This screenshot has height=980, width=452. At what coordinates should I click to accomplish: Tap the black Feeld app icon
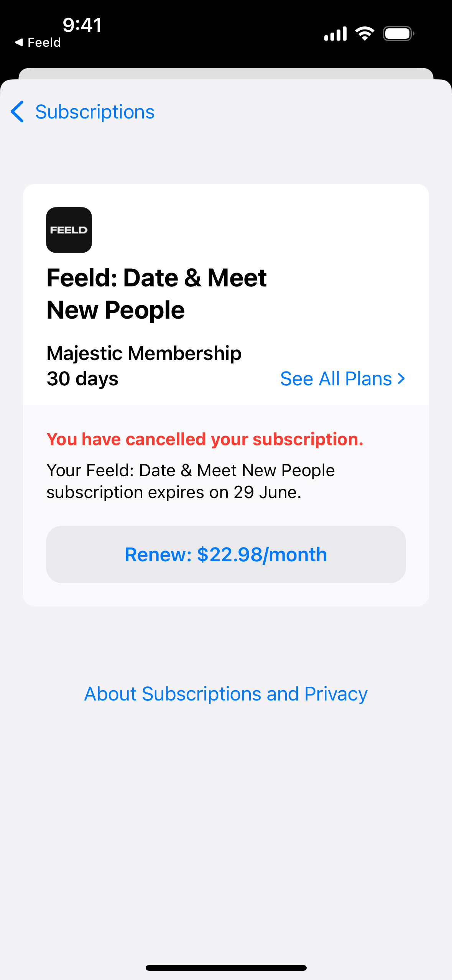(69, 230)
